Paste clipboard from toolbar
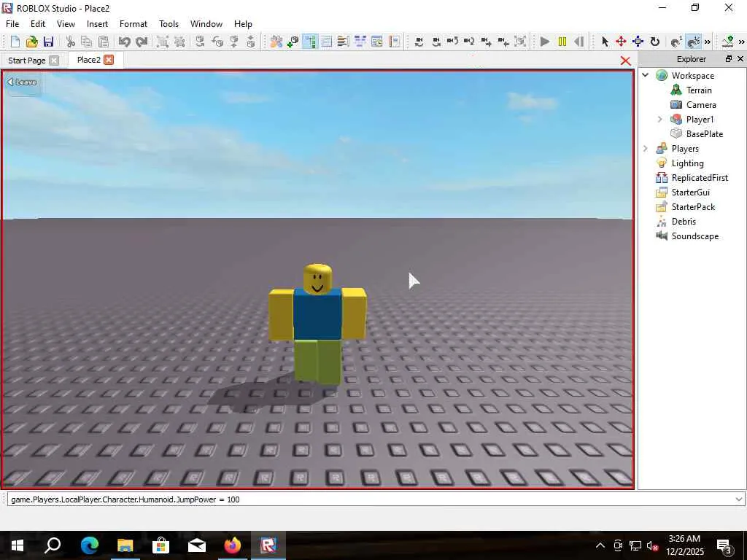This screenshot has height=560, width=747. pos(104,42)
